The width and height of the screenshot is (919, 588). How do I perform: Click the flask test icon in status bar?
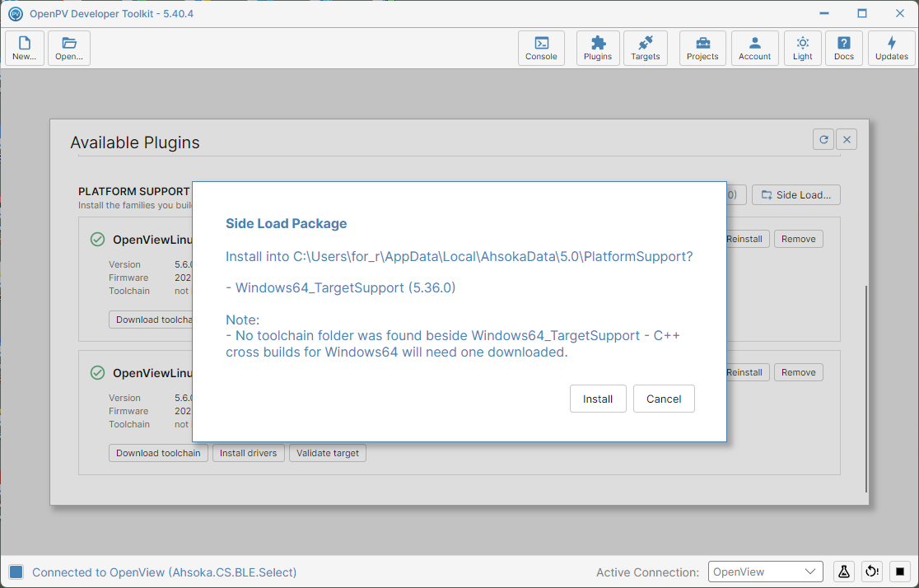(x=844, y=572)
